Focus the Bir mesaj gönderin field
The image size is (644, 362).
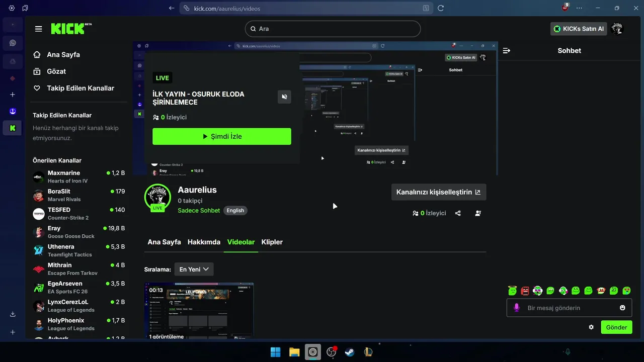569,308
